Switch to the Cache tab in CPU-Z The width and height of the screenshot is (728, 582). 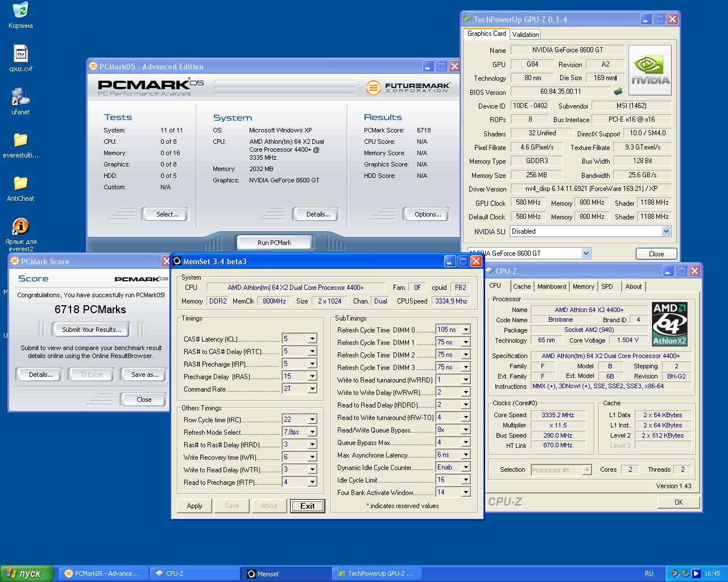pos(522,286)
